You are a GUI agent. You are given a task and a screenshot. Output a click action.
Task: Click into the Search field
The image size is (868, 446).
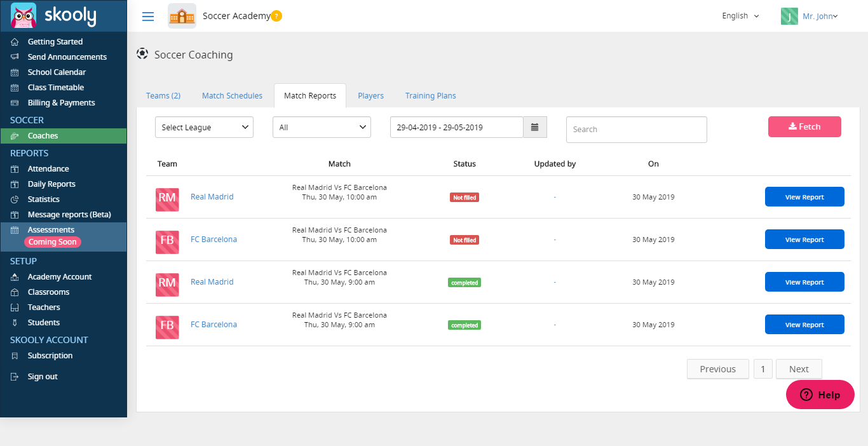(x=636, y=130)
